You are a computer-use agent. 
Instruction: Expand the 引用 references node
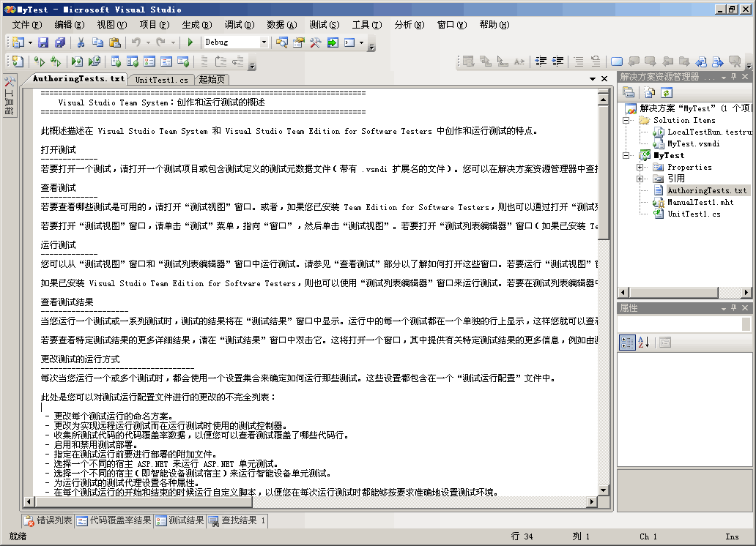coord(640,179)
